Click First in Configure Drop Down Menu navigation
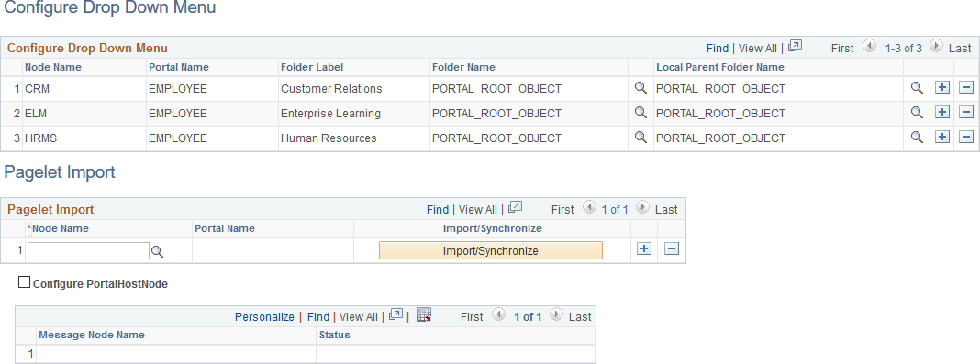Viewport: 980px width, 364px height. (x=841, y=48)
